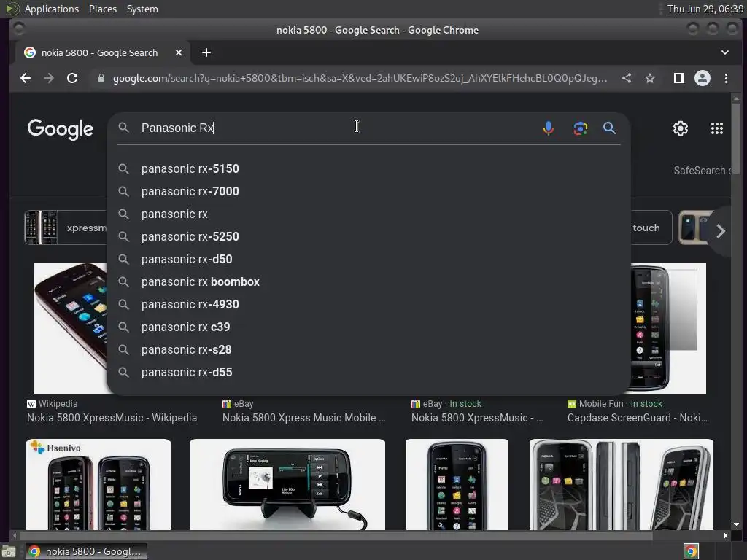Viewport: 747px width, 560px height.
Task: Open Hsenivo Nokia phones thumbnail
Action: (x=98, y=484)
